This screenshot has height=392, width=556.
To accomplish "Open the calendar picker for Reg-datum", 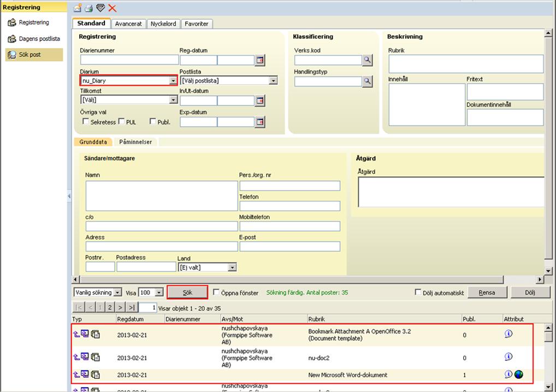I will (x=260, y=60).
